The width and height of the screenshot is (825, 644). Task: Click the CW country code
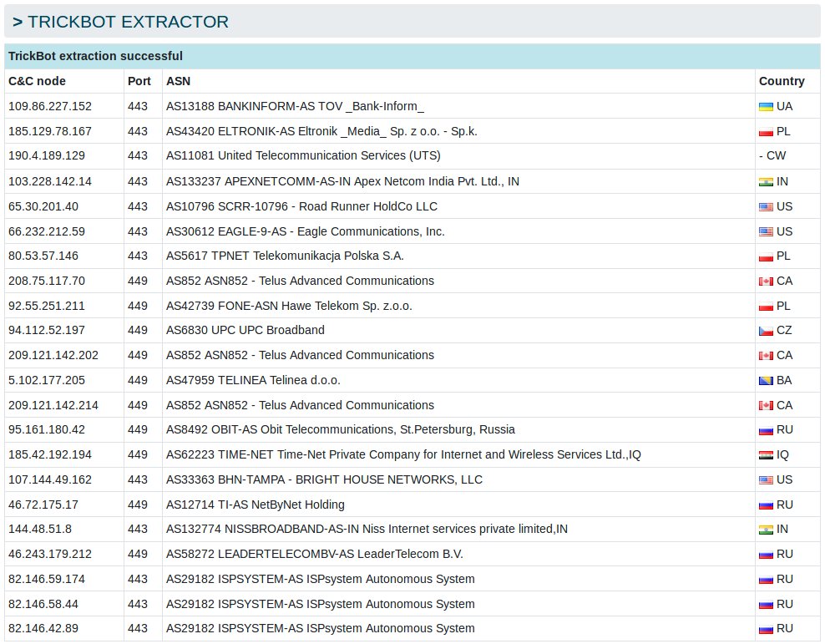click(x=776, y=155)
